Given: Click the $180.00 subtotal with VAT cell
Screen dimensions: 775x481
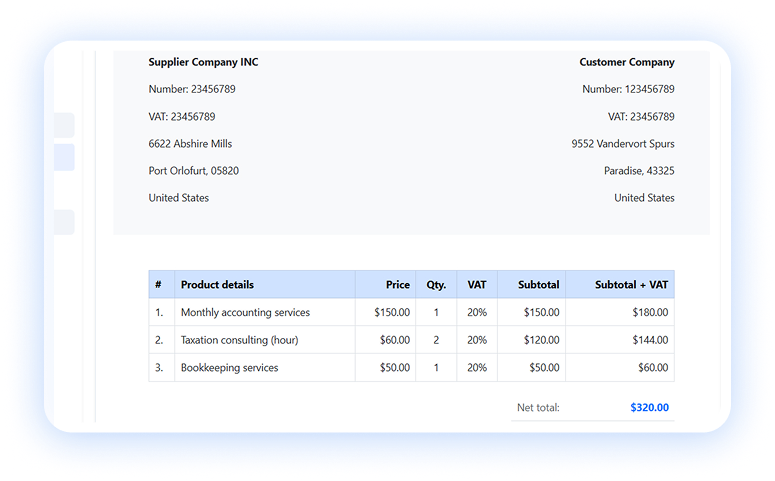Looking at the screenshot, I should pyautogui.click(x=649, y=313).
